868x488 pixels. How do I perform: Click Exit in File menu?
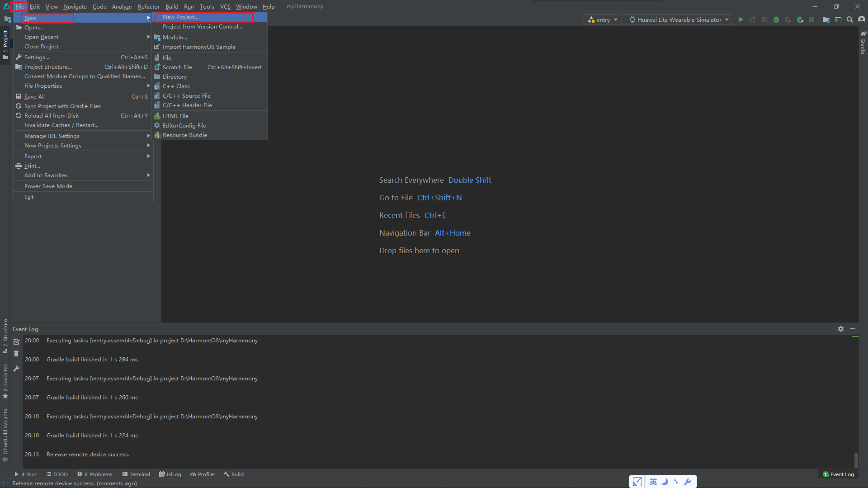83,197
